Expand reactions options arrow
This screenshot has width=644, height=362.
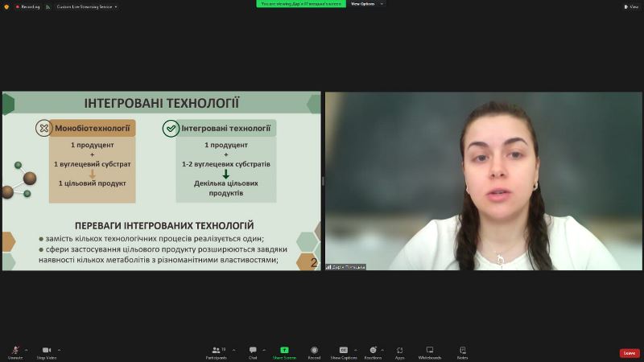[382, 350]
